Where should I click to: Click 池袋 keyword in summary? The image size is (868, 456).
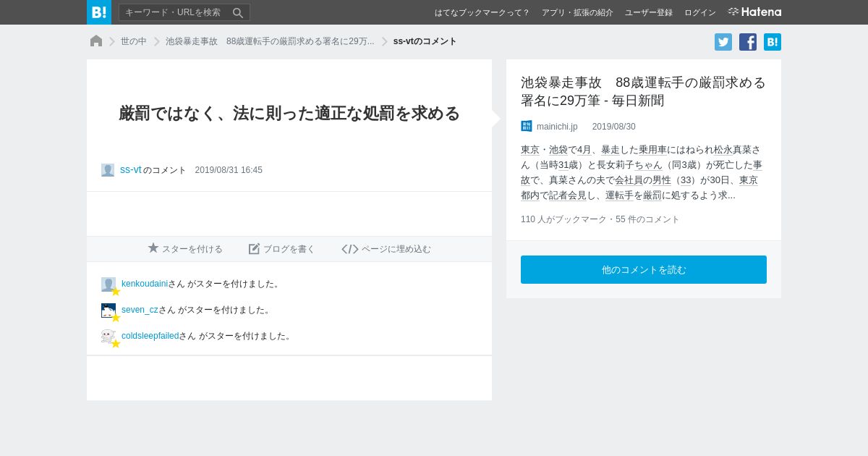558,150
